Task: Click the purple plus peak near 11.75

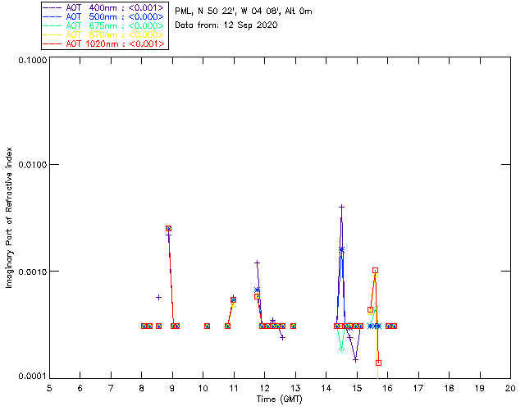Action: click(257, 263)
